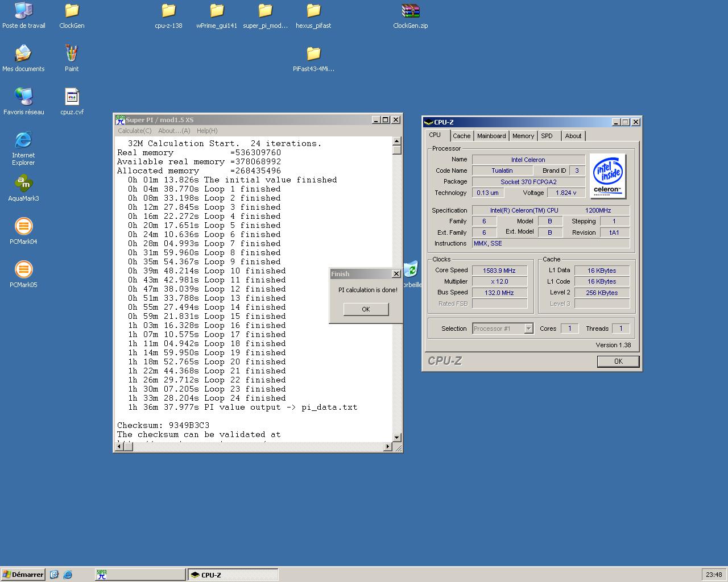Click Super PI horizontal scrollbar right arrow
The height and width of the screenshot is (582, 728).
388,447
